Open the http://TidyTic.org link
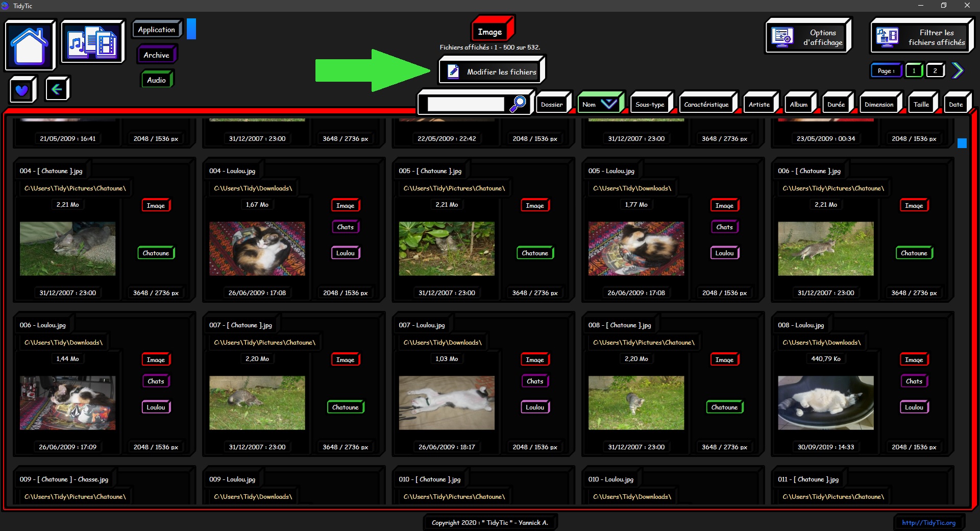The height and width of the screenshot is (531, 980). [928, 522]
